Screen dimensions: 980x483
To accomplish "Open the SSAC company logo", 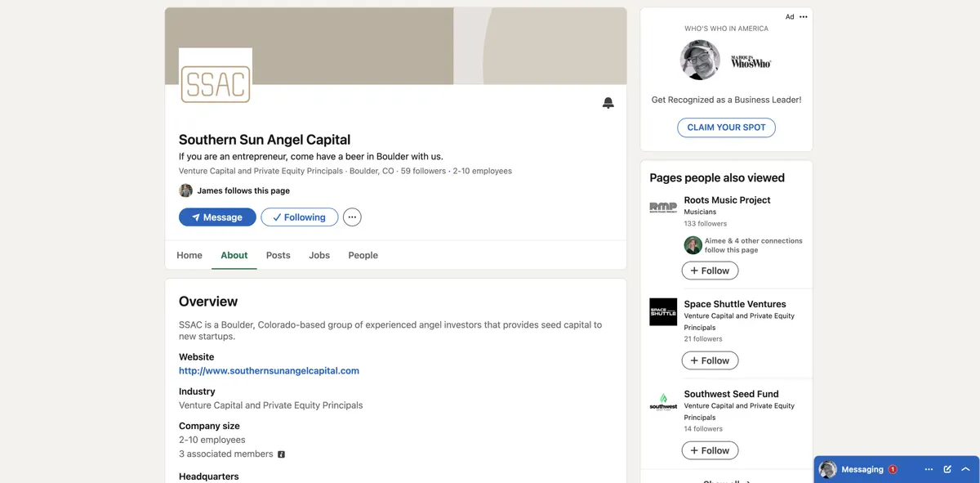I will click(216, 84).
